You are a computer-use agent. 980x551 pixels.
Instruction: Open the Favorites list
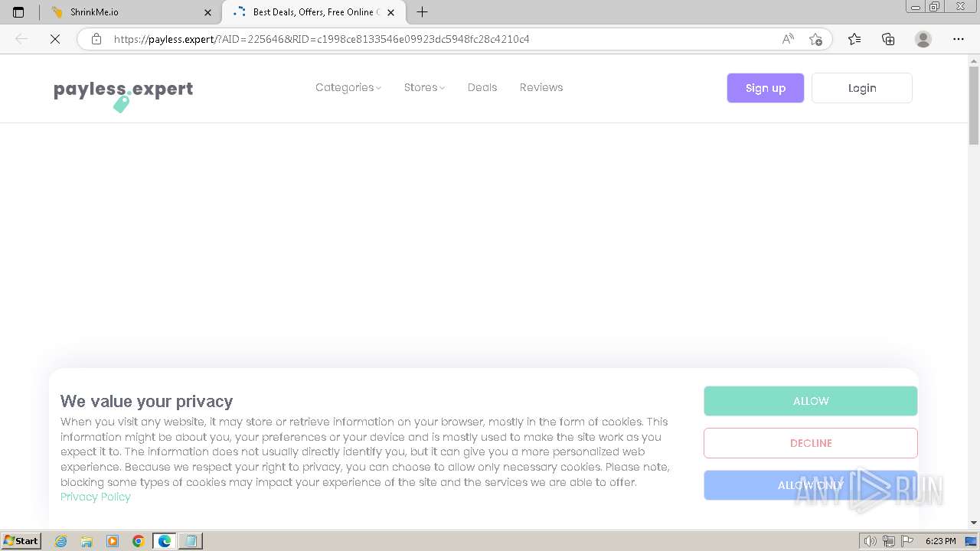[x=854, y=39]
